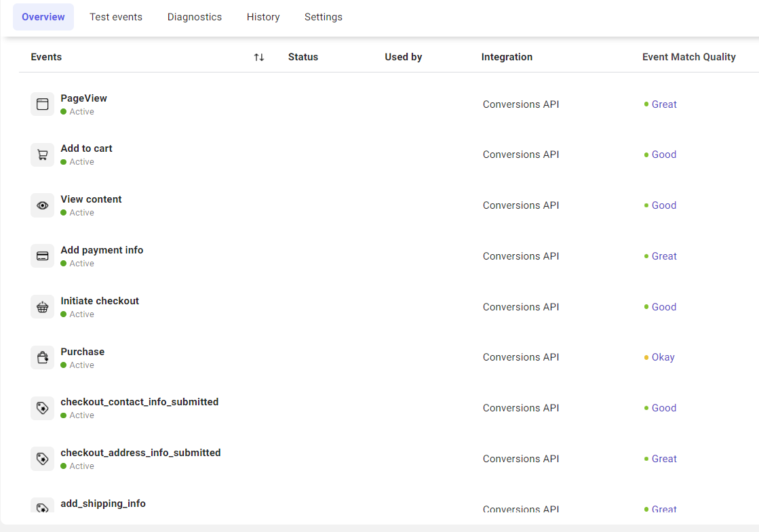Image resolution: width=759 pixels, height=532 pixels.
Task: Open Good match quality for Add to cart
Action: (x=664, y=155)
